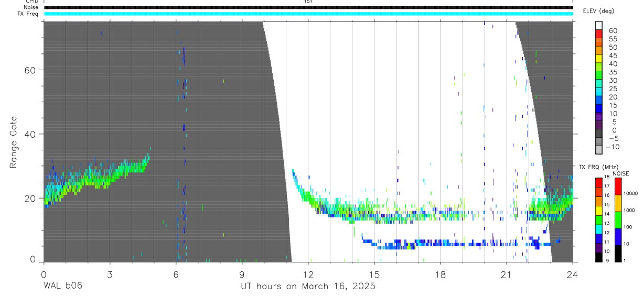The width and height of the screenshot is (644, 297).
Task: Click the 'Noise' row label at top left
Action: pos(31,7)
